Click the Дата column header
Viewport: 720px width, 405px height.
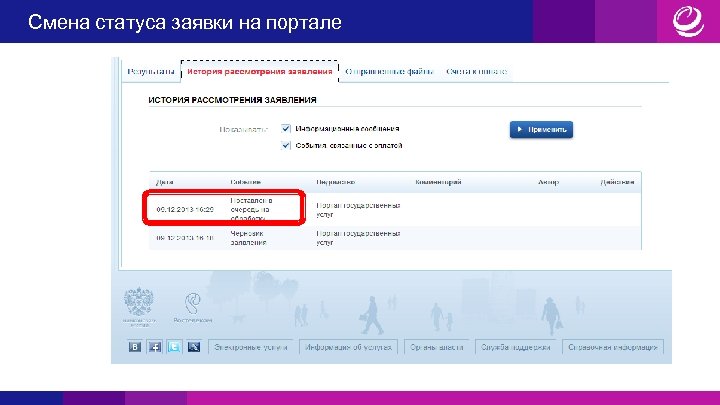[x=164, y=182]
